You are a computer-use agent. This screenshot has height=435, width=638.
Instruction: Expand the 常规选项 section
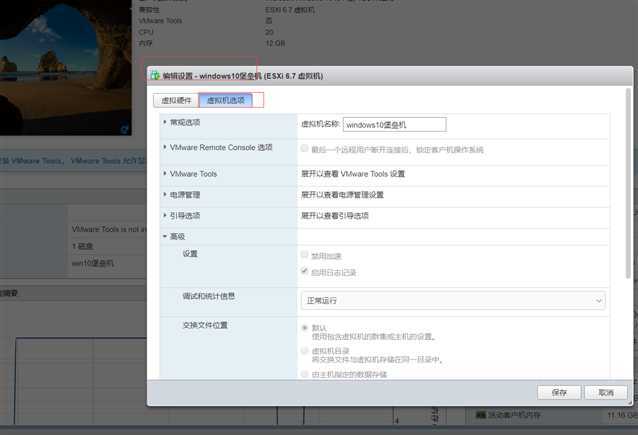tap(165, 122)
